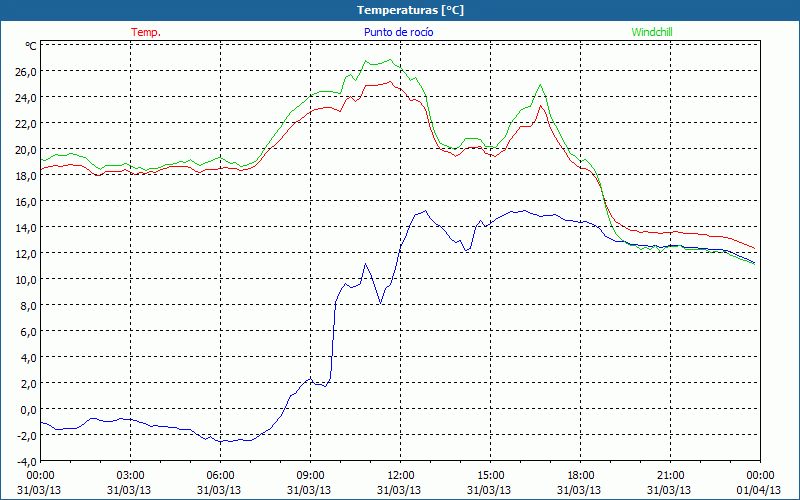The width and height of the screenshot is (800, 500).
Task: Click the blue dew point dip to 8 degrees
Action: pyautogui.click(x=380, y=304)
